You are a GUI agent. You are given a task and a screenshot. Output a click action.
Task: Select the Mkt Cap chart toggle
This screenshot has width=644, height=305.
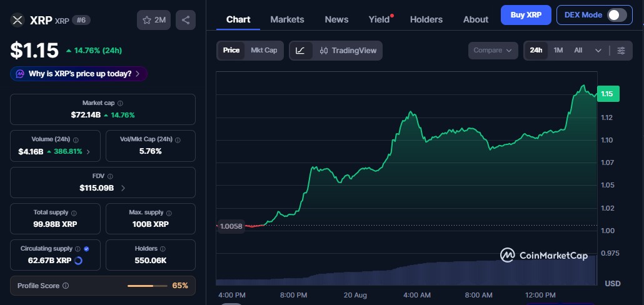[264, 51]
